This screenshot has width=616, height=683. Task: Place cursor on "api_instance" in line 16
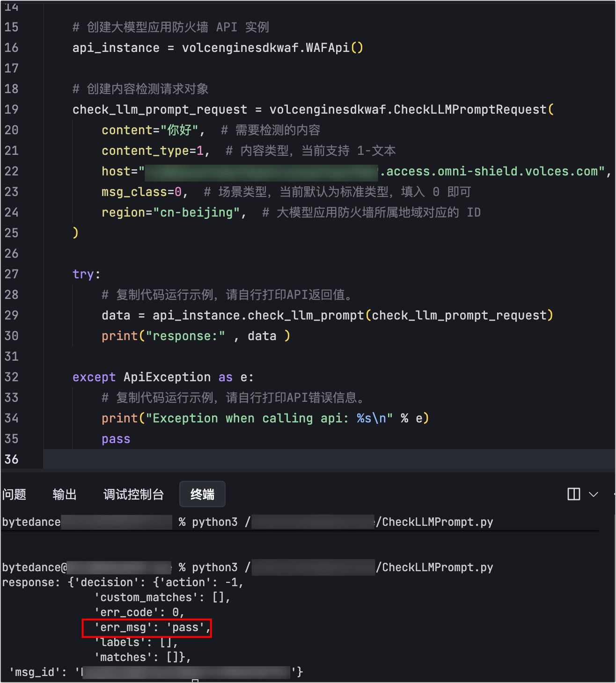[116, 48]
